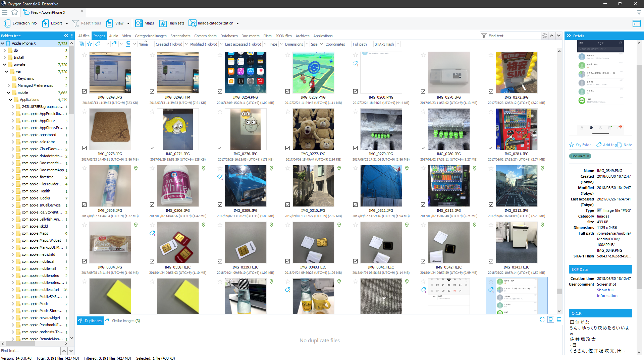Uncheck the checkbox for IMG_0254.PNG
This screenshot has height=362, width=644.
click(x=220, y=92)
